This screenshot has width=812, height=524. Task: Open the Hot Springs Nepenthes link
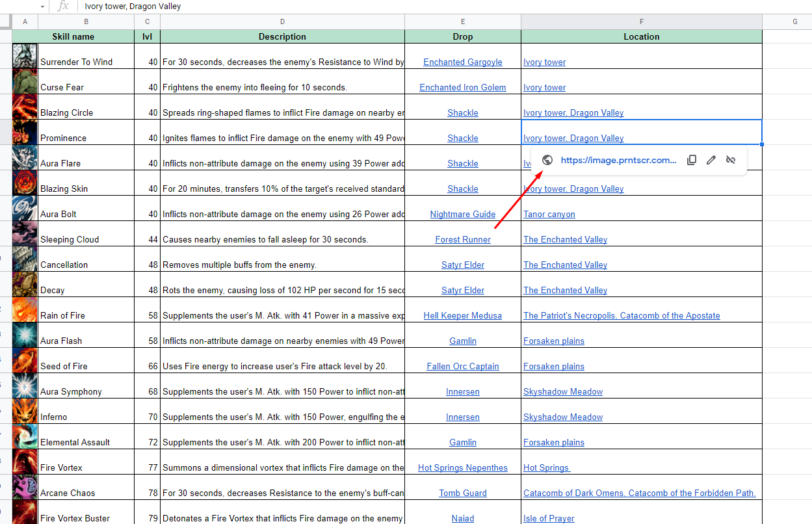(463, 467)
